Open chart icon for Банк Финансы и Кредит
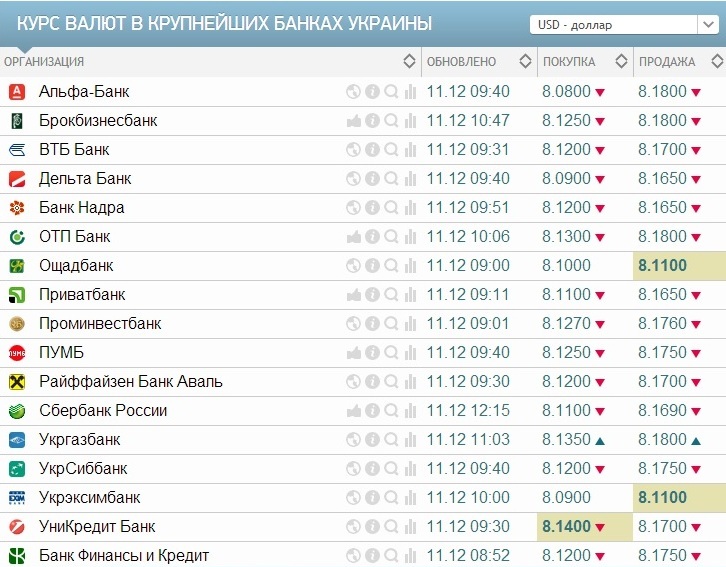Image resolution: width=726 pixels, height=567 pixels. pyautogui.click(x=410, y=556)
